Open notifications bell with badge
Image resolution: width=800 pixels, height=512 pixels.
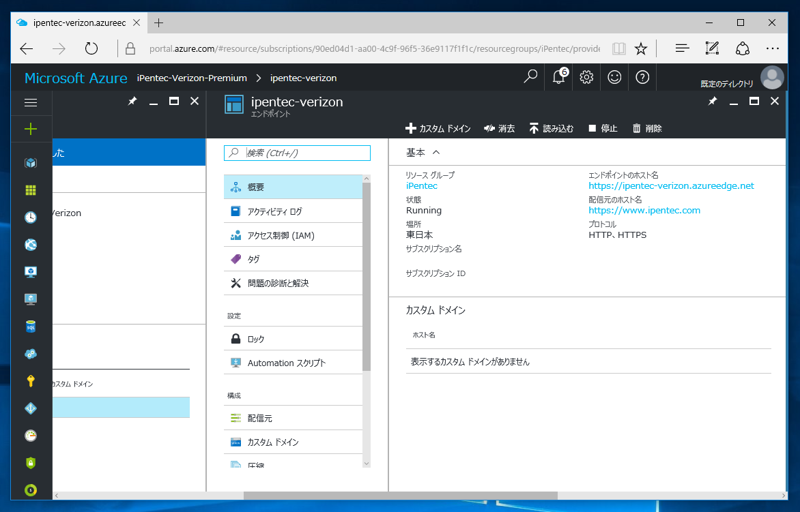point(559,77)
